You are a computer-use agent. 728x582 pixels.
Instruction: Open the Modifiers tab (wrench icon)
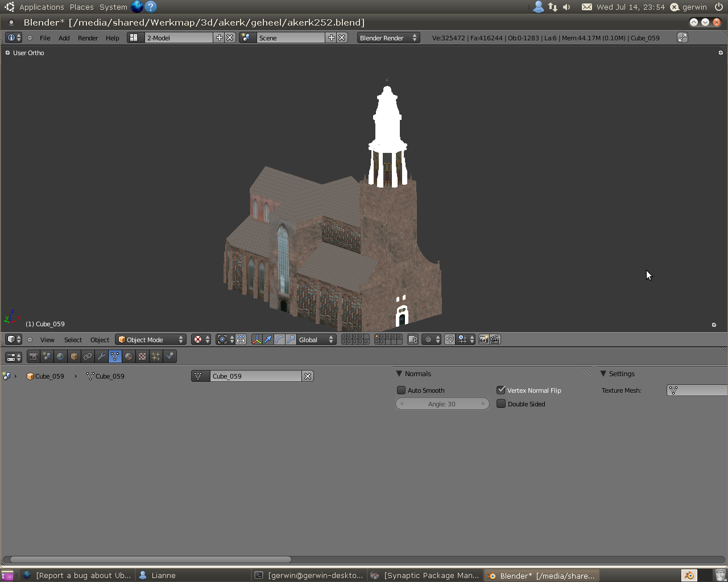pyautogui.click(x=101, y=356)
